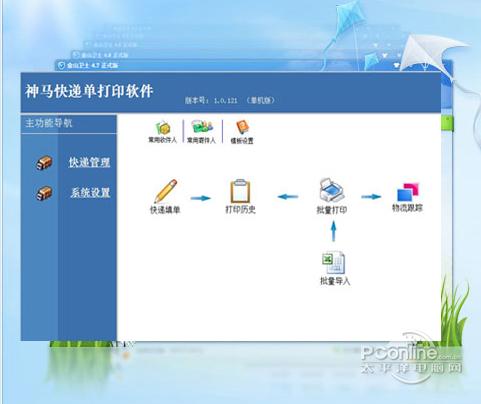Open 常用收件人 toolbar icon

[163, 128]
